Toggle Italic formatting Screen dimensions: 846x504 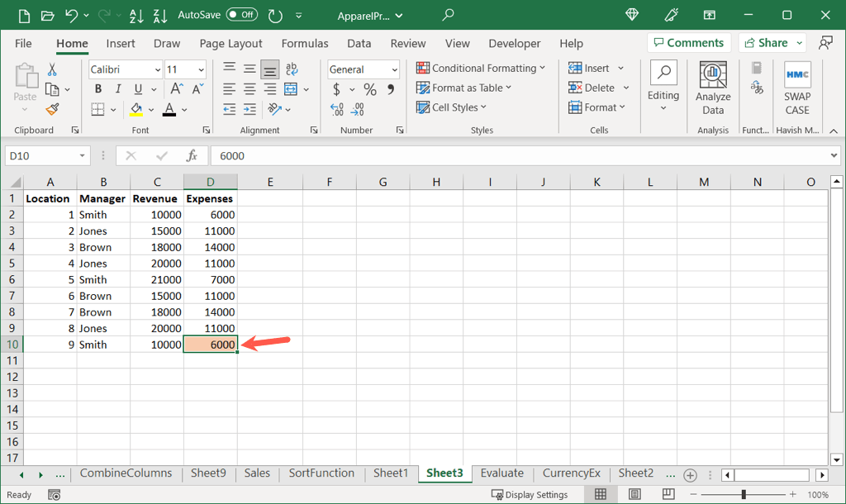(118, 89)
